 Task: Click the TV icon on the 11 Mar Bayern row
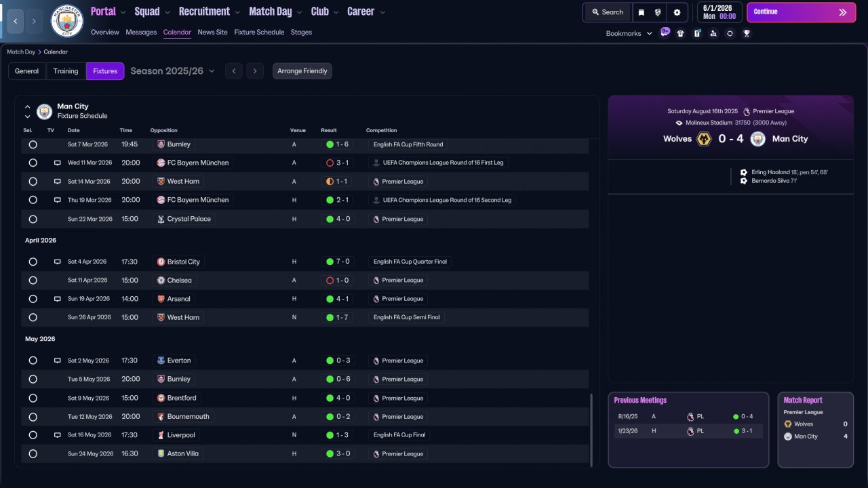[58, 163]
